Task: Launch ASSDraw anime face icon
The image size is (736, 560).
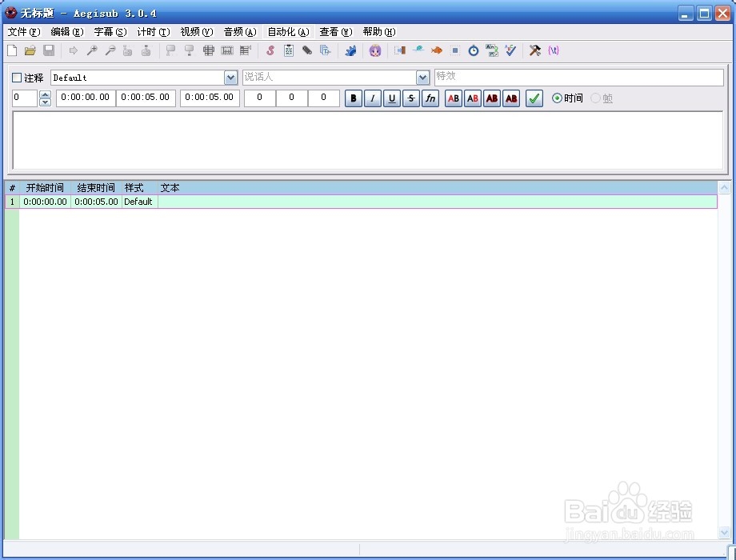Action: 375,50
